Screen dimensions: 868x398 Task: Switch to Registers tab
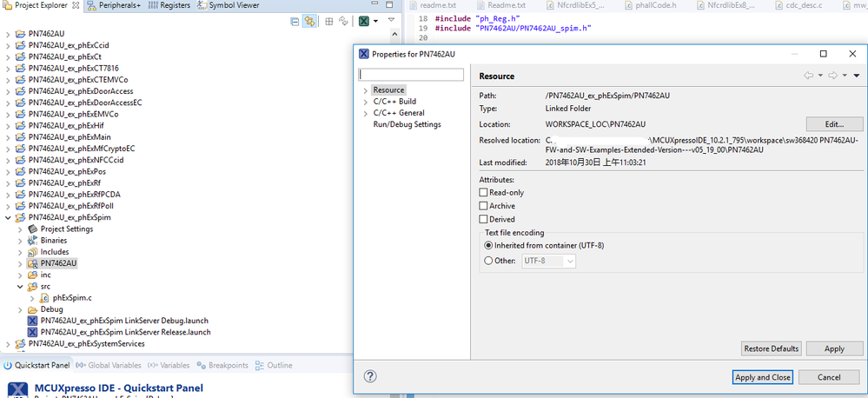[x=170, y=5]
